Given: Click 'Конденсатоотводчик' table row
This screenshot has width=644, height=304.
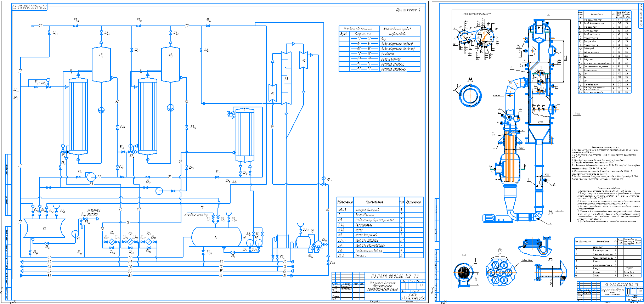Looking at the screenshot, I should click(x=380, y=250).
